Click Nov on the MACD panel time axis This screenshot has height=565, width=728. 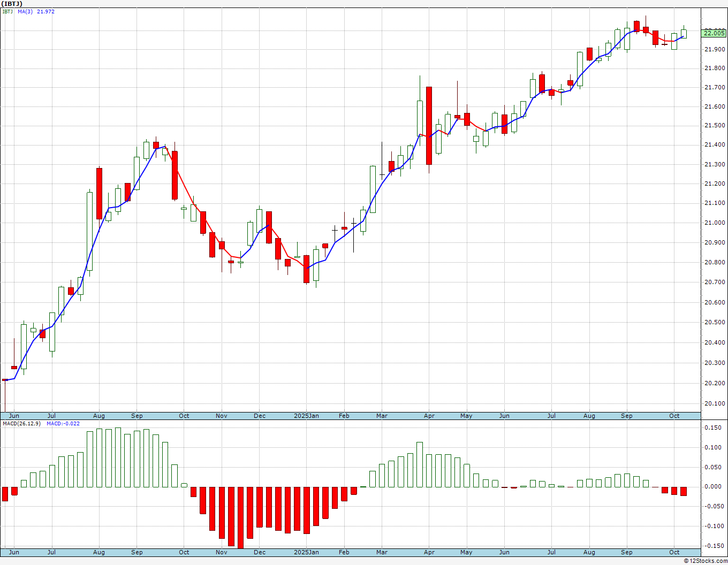tap(222, 552)
